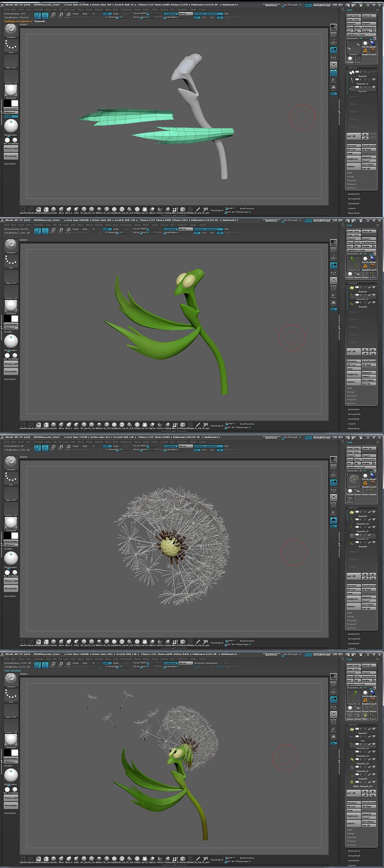Viewport: 384px width, 868px height.
Task: Click the move-subtool-up arrow in the grey-stem window
Action: 365,134
